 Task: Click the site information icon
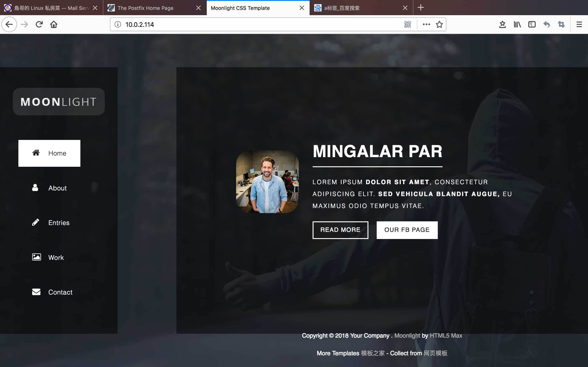pyautogui.click(x=118, y=25)
